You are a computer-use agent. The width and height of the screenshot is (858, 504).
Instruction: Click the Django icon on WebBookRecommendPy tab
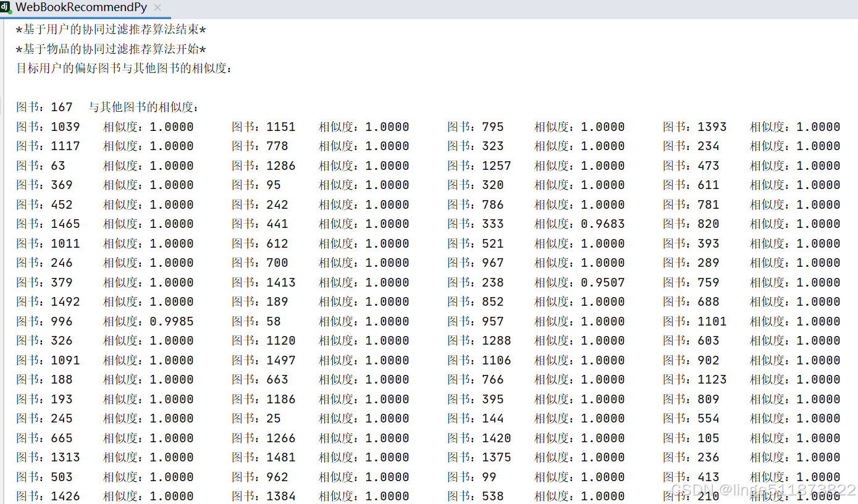point(6,7)
